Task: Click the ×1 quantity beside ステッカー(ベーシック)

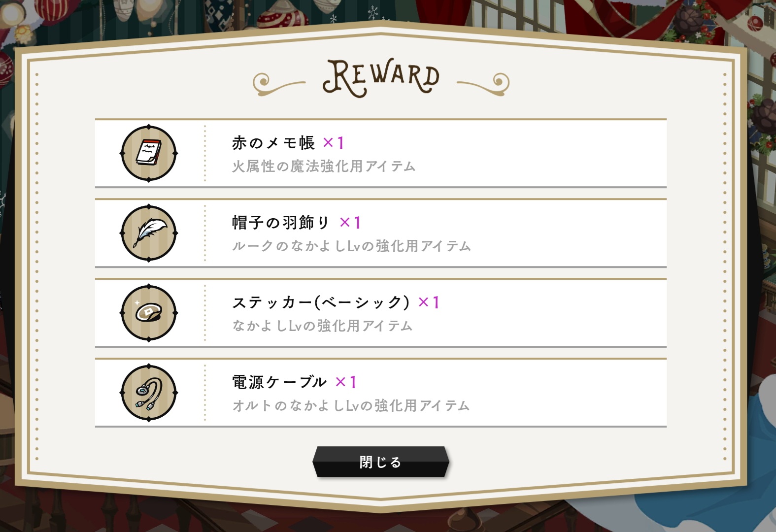Action: point(429,302)
